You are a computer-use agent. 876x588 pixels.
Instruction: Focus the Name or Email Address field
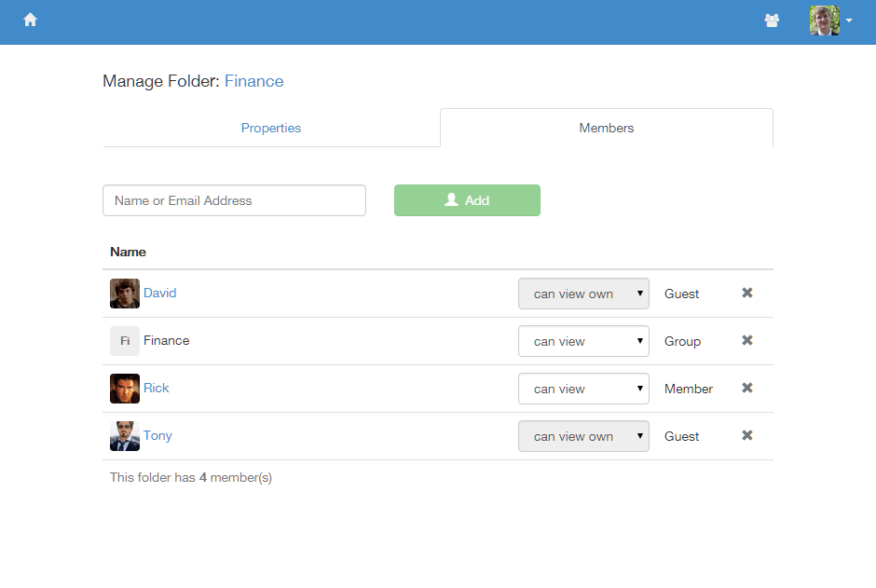(x=234, y=200)
